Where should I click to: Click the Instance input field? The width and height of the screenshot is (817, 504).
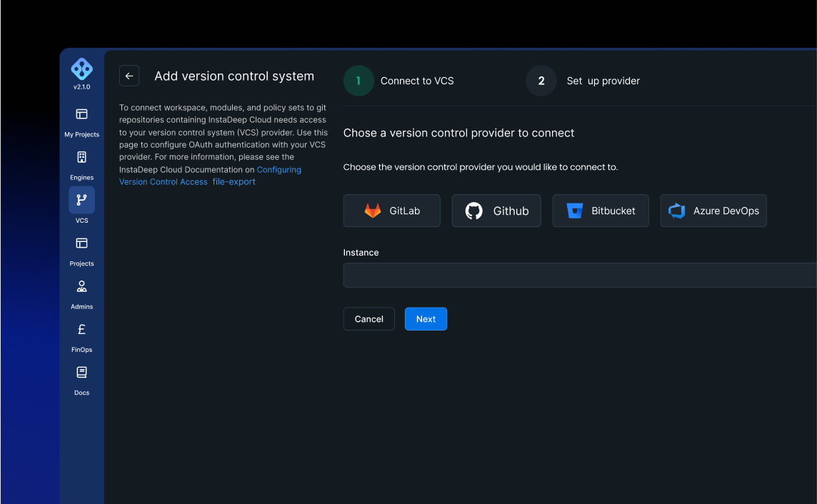click(x=580, y=276)
